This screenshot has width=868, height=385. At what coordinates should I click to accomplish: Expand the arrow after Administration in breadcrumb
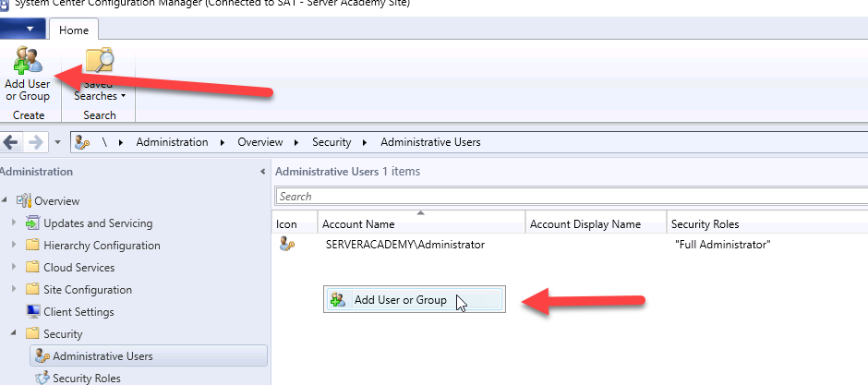(223, 143)
